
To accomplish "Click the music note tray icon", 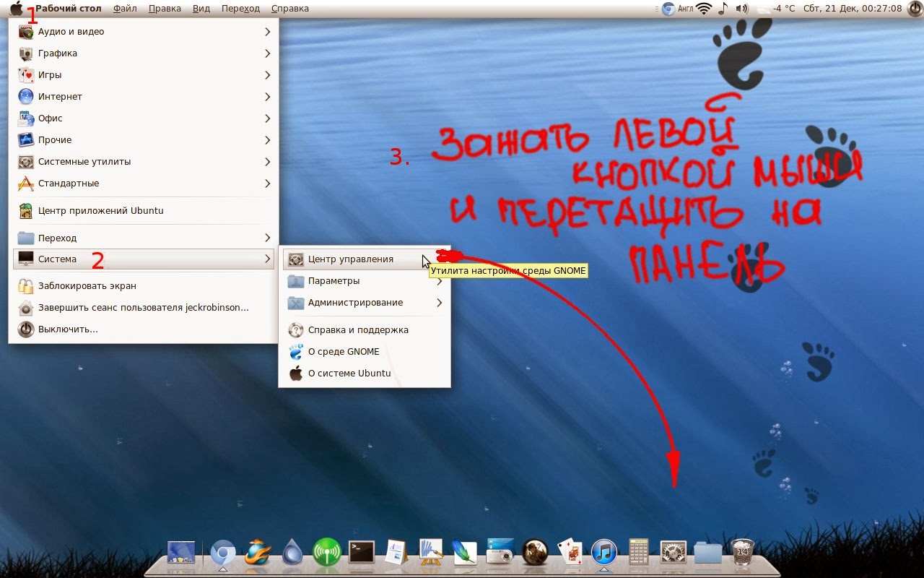I will pyautogui.click(x=723, y=9).
